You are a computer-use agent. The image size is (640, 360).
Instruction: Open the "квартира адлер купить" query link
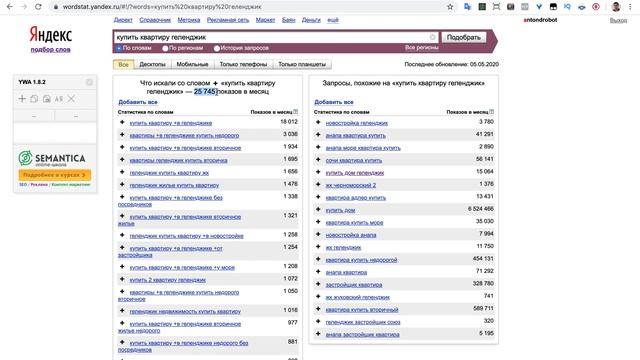coord(356,198)
